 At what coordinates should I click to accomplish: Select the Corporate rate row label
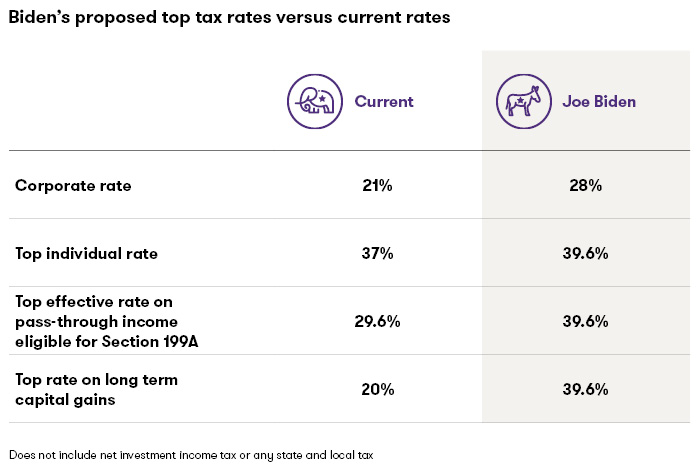click(x=74, y=185)
